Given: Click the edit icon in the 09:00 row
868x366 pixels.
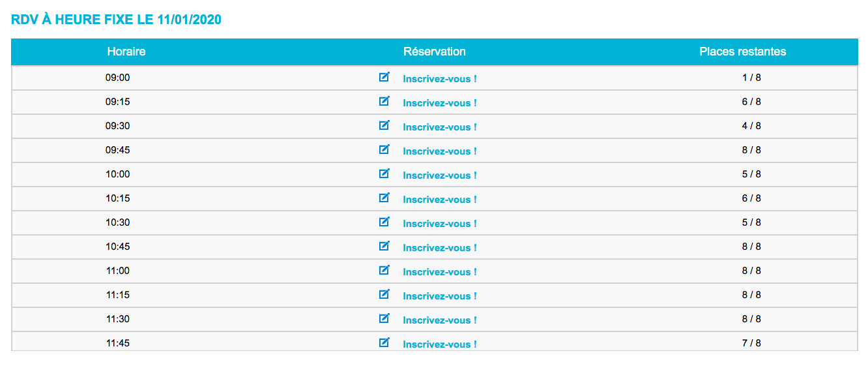Looking at the screenshot, I should 384,77.
